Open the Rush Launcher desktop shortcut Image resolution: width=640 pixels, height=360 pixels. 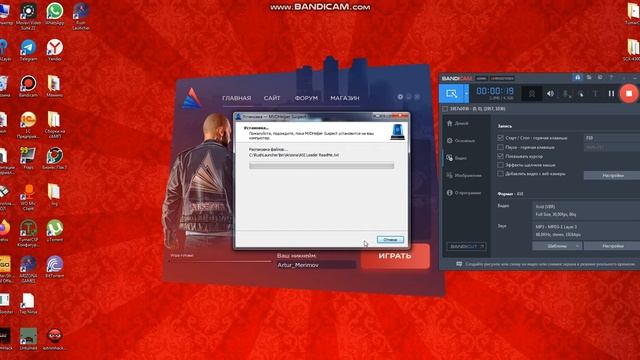point(80,16)
